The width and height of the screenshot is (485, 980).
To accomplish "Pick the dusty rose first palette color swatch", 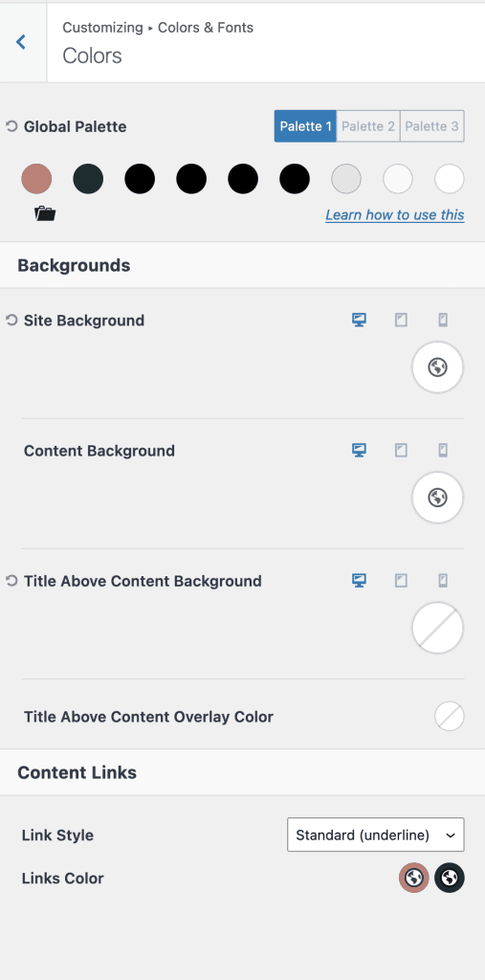I will click(36, 179).
